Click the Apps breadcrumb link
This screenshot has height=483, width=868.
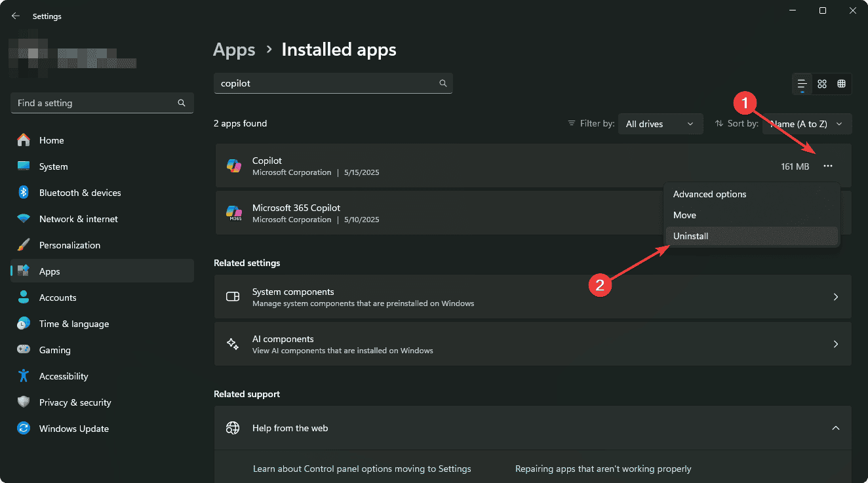[234, 50]
